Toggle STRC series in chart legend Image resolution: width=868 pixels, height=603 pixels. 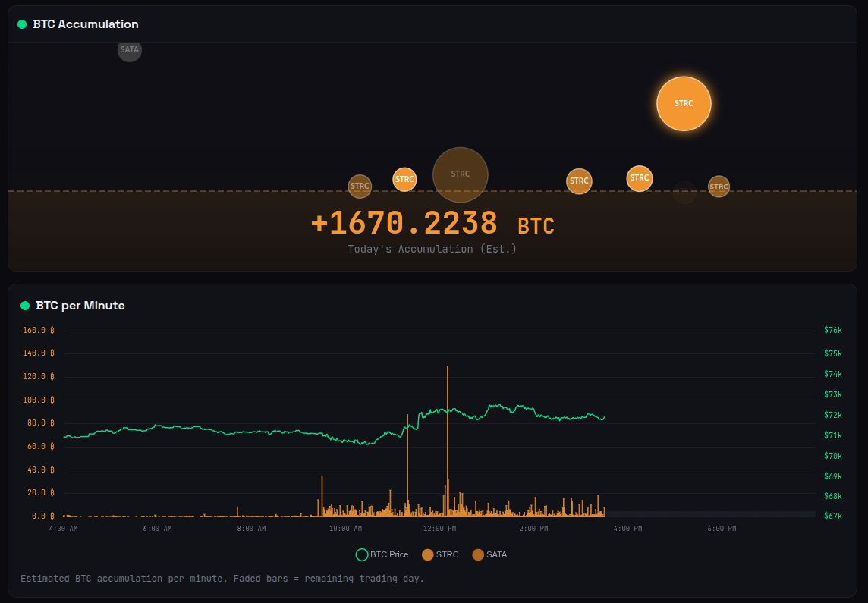tap(441, 555)
